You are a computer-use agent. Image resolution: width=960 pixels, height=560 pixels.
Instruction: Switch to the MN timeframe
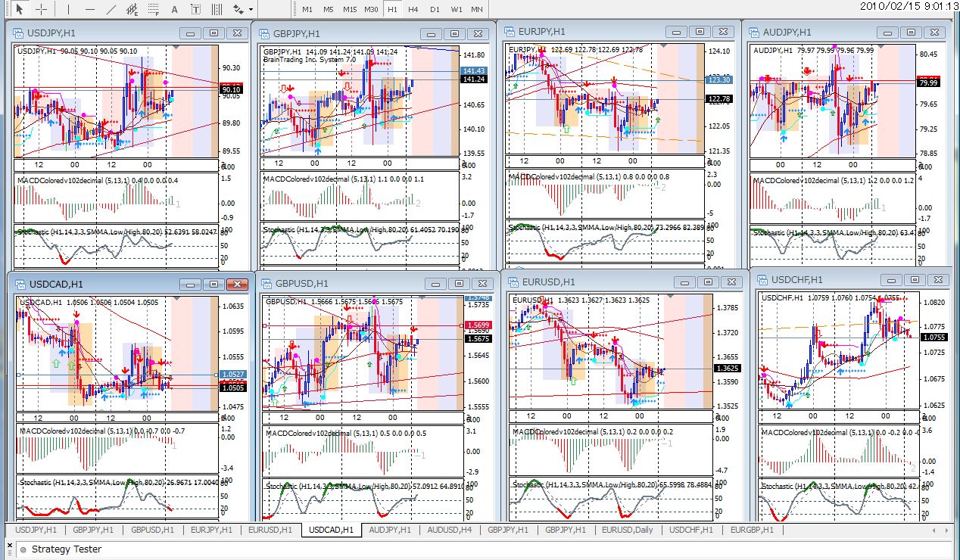(477, 9)
